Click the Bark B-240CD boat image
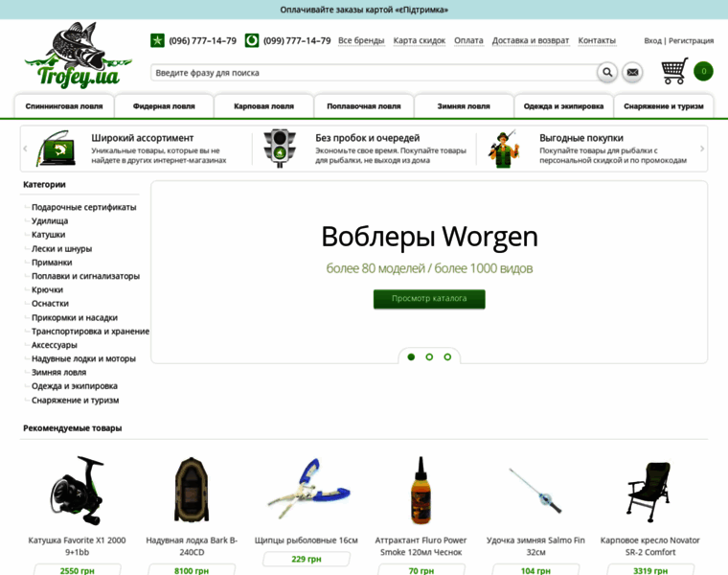This screenshot has height=575, width=728. pos(192,490)
